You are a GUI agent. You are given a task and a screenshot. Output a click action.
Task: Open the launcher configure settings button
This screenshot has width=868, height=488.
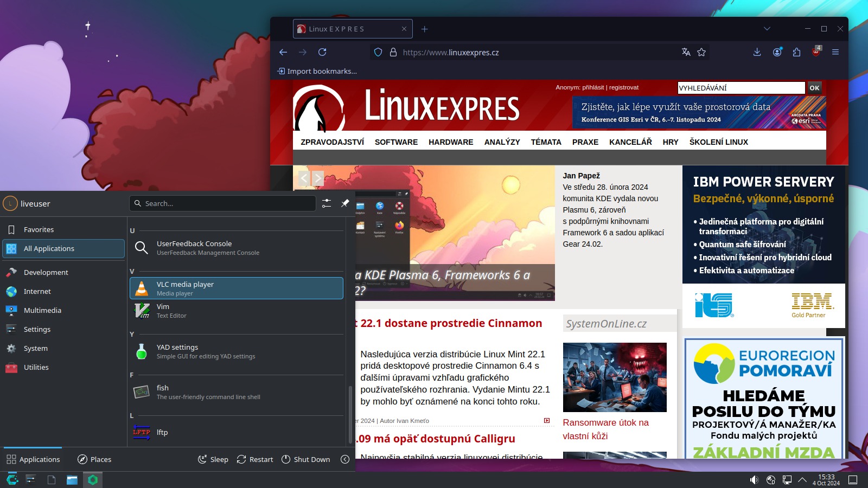[326, 203]
